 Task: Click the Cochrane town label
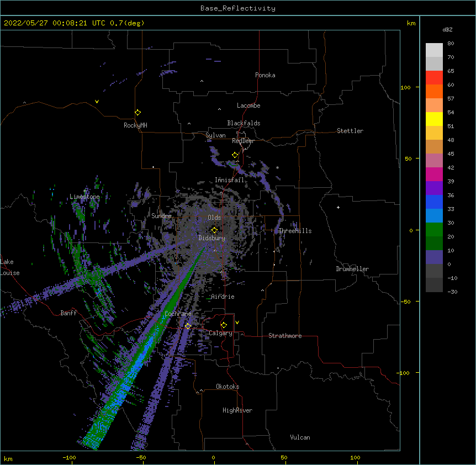coord(178,314)
